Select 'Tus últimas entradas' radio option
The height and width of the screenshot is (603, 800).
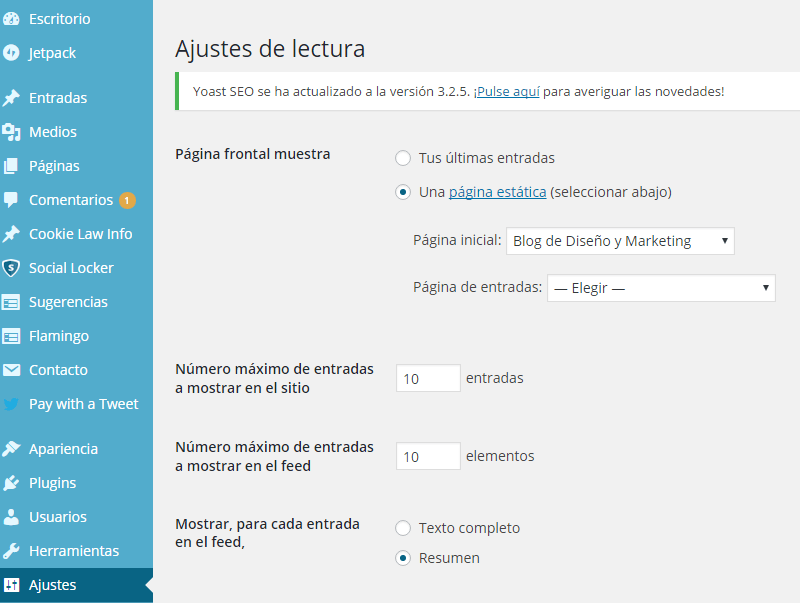[403, 158]
